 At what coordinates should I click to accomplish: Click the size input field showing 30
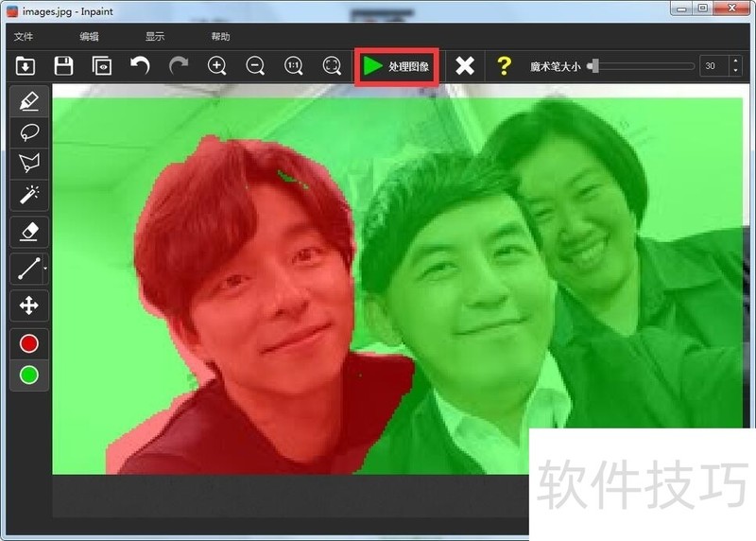click(x=713, y=65)
